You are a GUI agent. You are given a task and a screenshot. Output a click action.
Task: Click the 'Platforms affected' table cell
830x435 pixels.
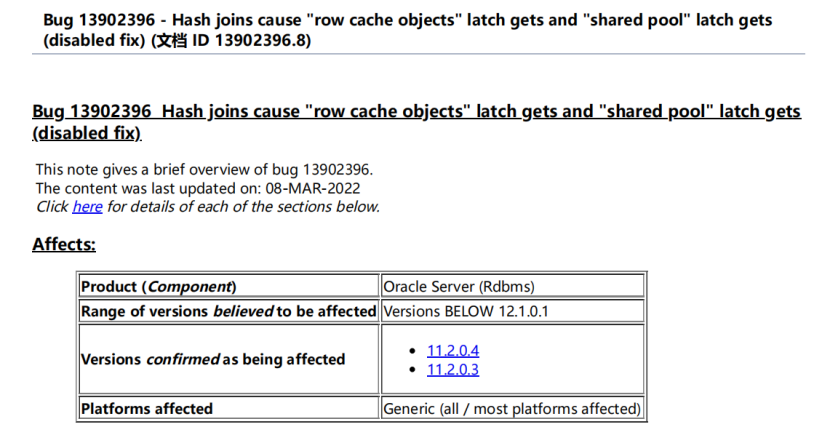click(146, 408)
